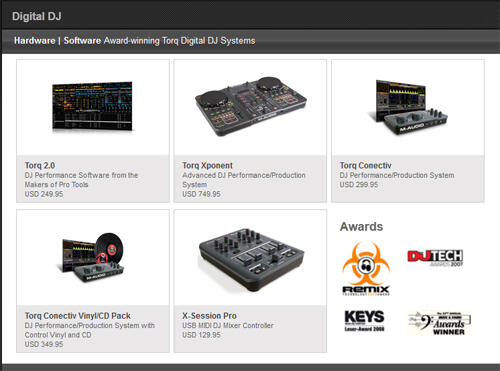Viewport: 500px width, 371px height.
Task: Open the KEYS Leser-Award logo
Action: [364, 321]
